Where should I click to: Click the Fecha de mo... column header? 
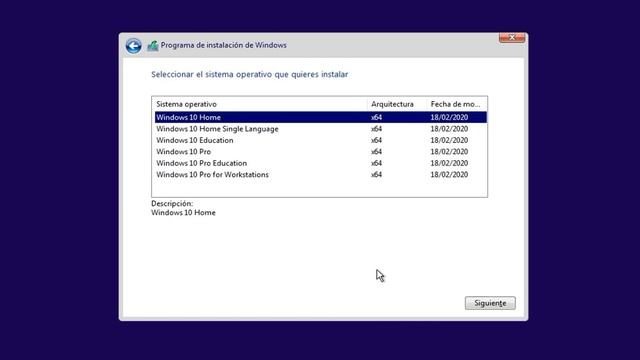coord(457,104)
